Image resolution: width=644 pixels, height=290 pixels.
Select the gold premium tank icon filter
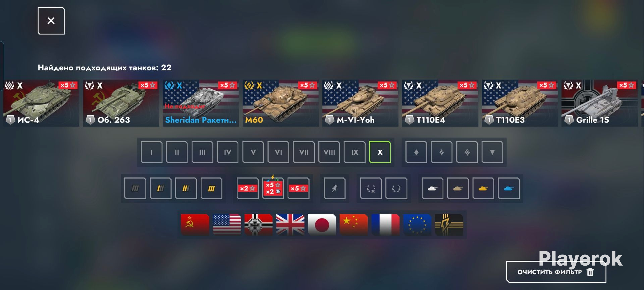[483, 188]
